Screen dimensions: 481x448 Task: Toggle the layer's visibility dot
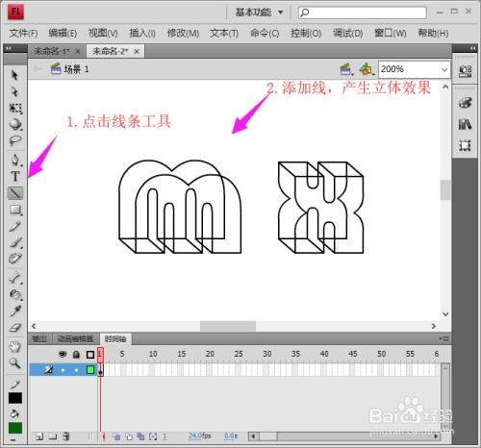point(63,370)
